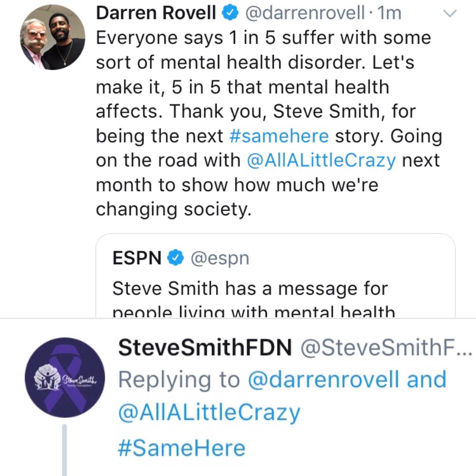Viewport: 476px width, 476px height.
Task: Click the ESPN account name
Action: tap(137, 258)
